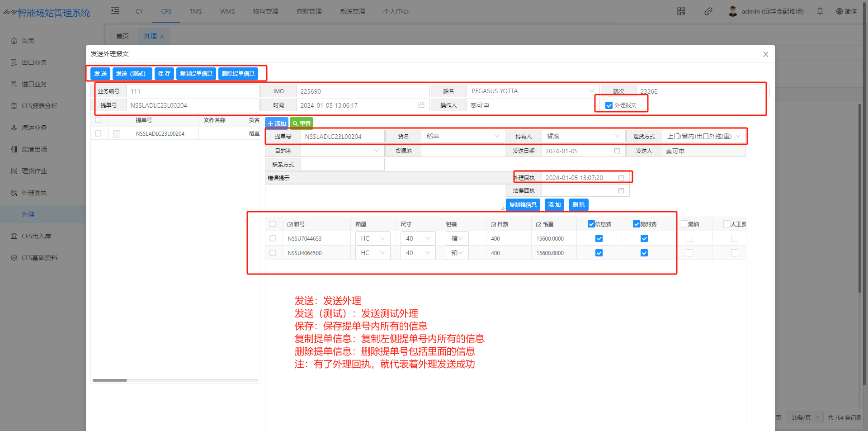This screenshot has height=431, width=868.
Task: Uncheck 信息费 for container NSSU7044653
Action: (x=599, y=239)
